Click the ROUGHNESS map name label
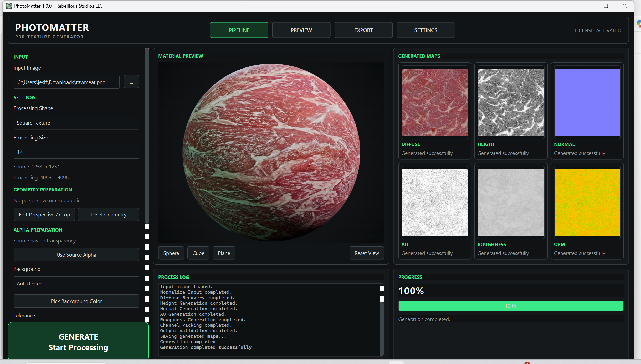The width and height of the screenshot is (641, 364). point(491,244)
